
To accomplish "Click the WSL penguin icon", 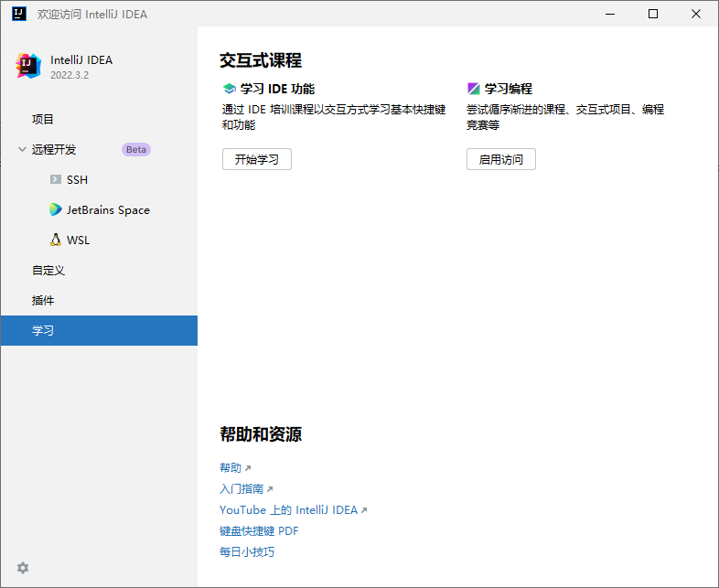I will point(56,240).
